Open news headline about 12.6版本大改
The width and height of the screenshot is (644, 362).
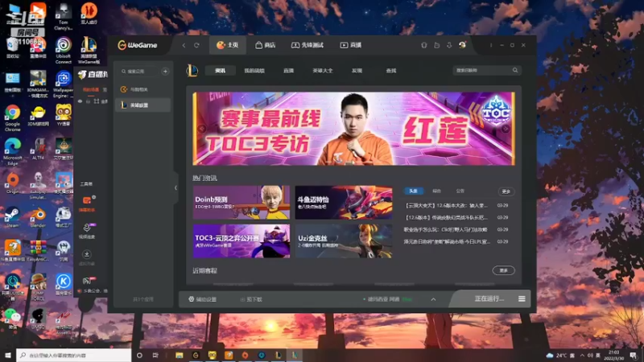pos(447,205)
